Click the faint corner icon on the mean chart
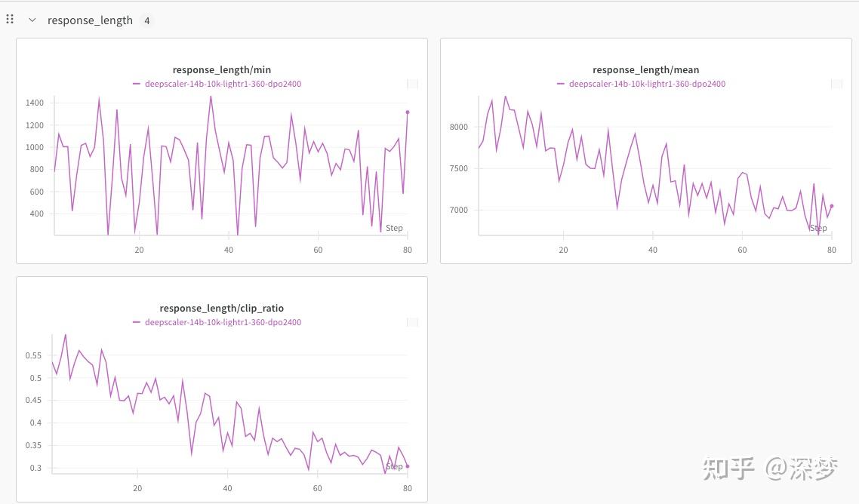859x504 pixels. pos(836,84)
